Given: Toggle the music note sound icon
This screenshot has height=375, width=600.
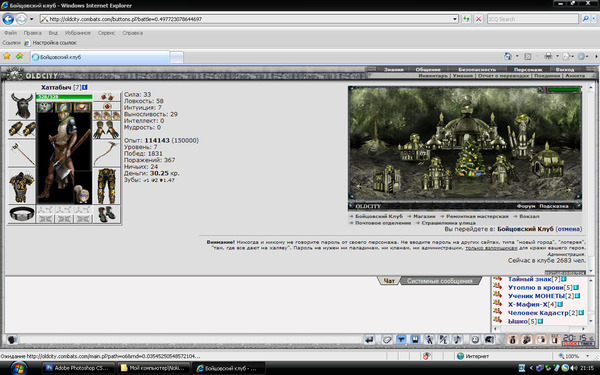Looking at the screenshot, I should coord(457,339).
